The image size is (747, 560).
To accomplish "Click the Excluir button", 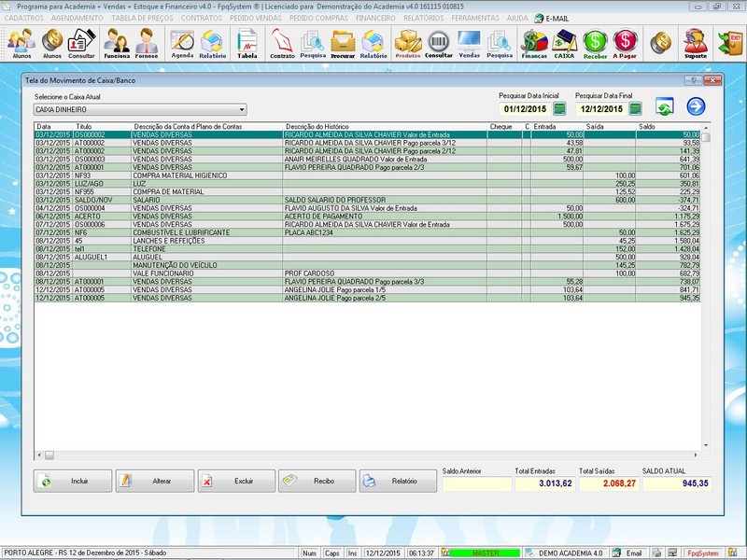I will [x=236, y=481].
